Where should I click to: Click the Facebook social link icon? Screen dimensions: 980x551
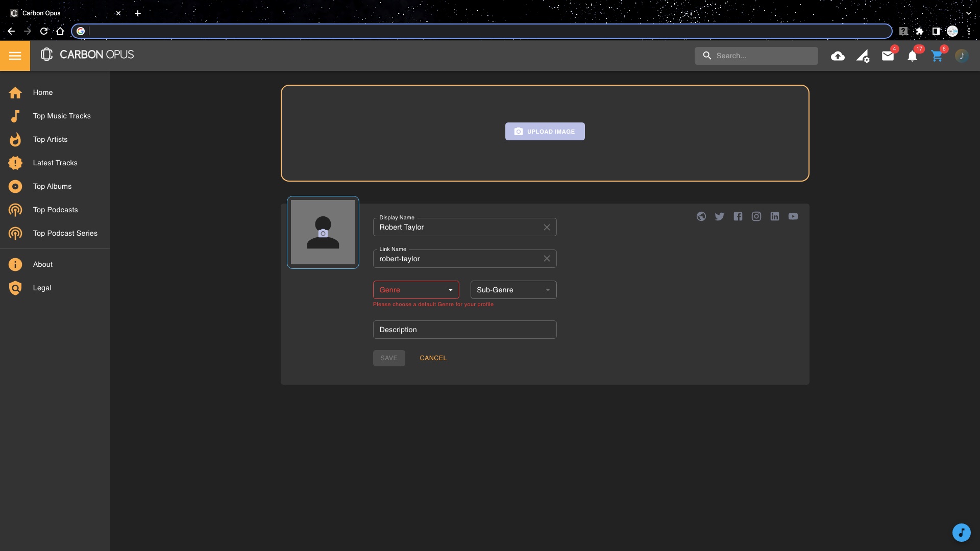(738, 216)
